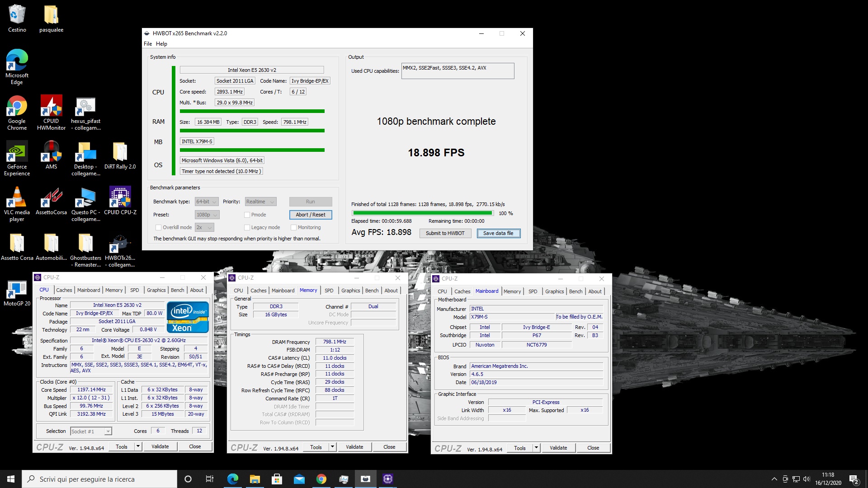Switch to CPU-Z taskbar icon
The image size is (868, 488).
(388, 479)
